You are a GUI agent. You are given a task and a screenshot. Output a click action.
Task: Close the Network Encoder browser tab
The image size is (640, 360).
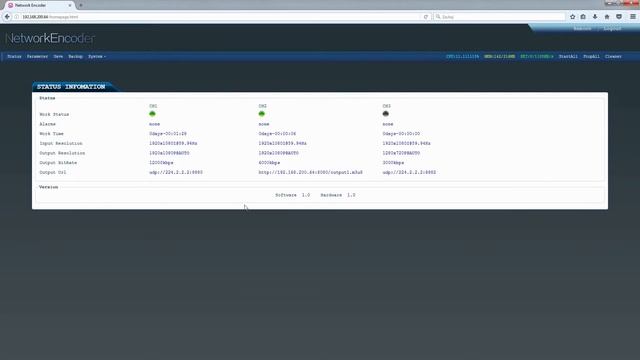click(x=70, y=5)
